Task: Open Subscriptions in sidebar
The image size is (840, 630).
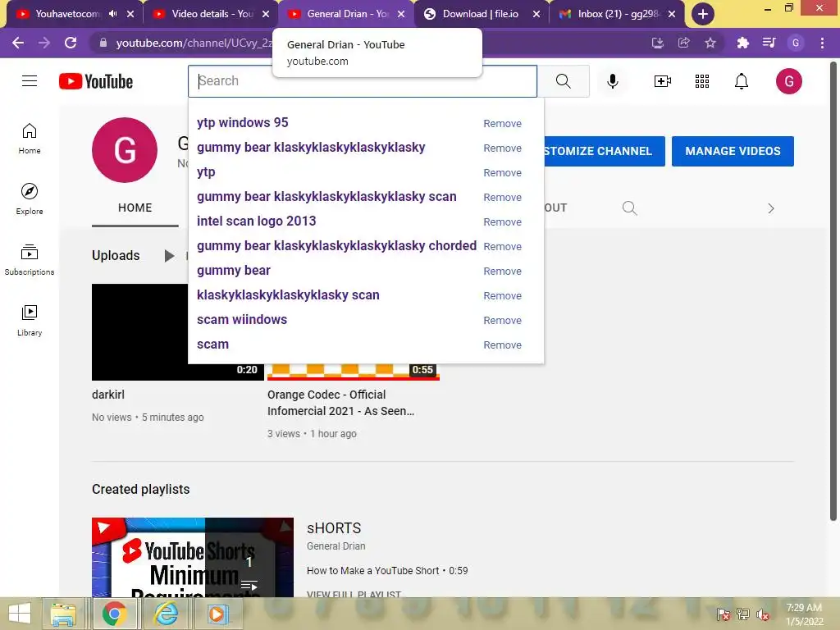Action: pyautogui.click(x=30, y=260)
